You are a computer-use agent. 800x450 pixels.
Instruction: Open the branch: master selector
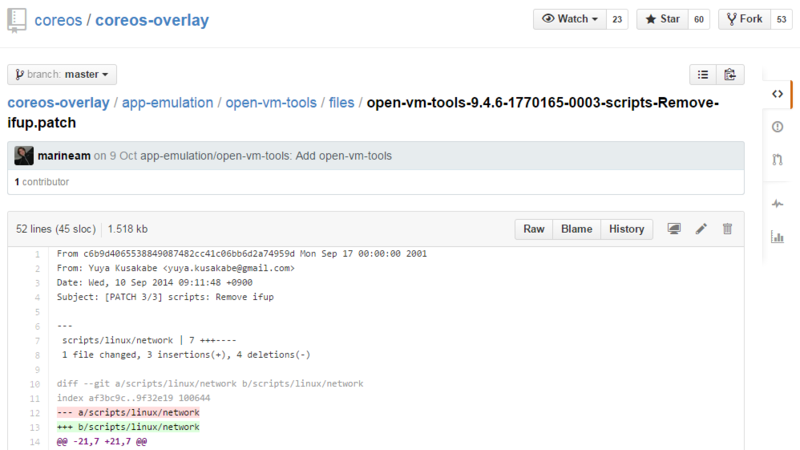click(62, 74)
